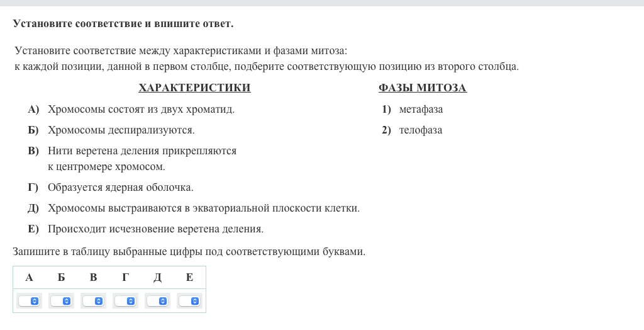Click the 'телофаза' phase option text
Viewport: 644px width, 330px height.
pos(420,130)
